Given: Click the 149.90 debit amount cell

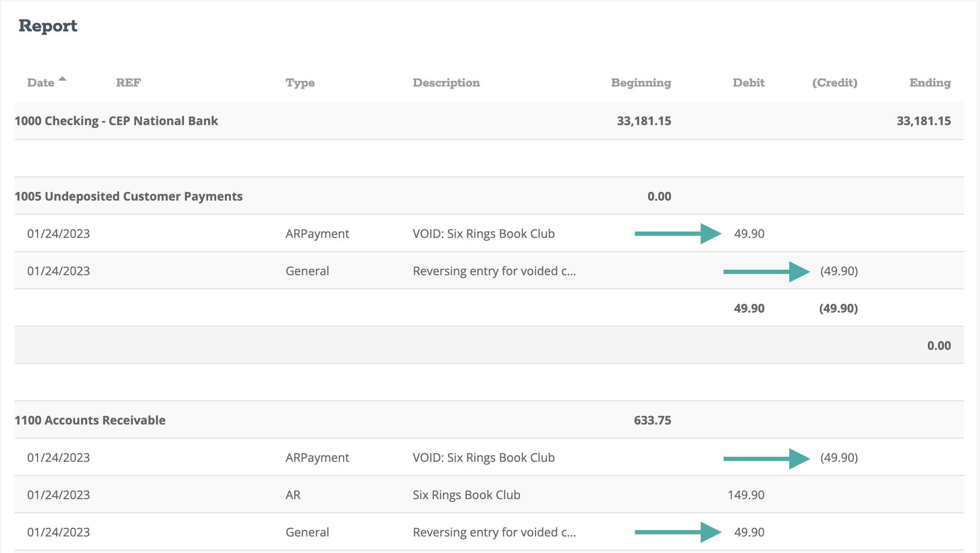Looking at the screenshot, I should tap(746, 494).
